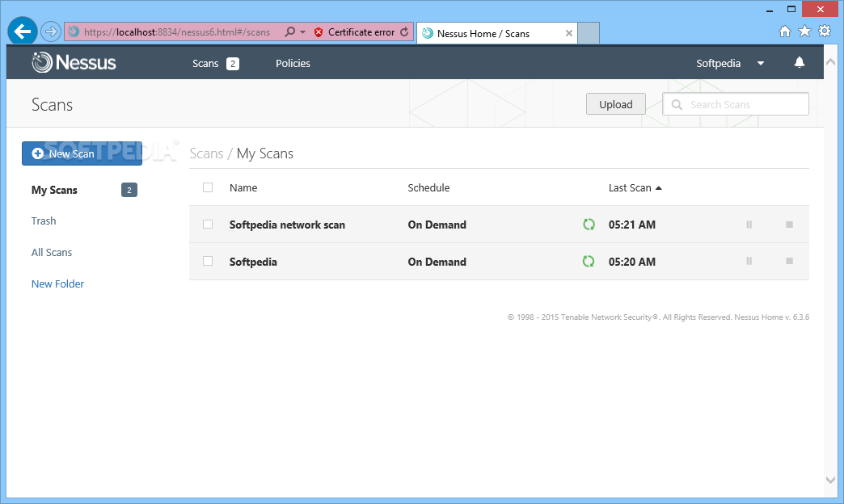Select the Nessus Home / Scans tab
This screenshot has width=844, height=504.
click(497, 33)
